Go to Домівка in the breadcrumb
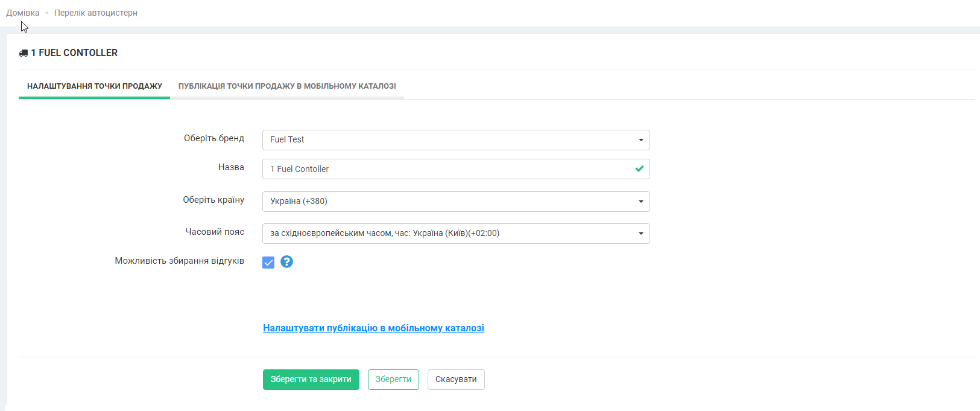 tap(23, 13)
